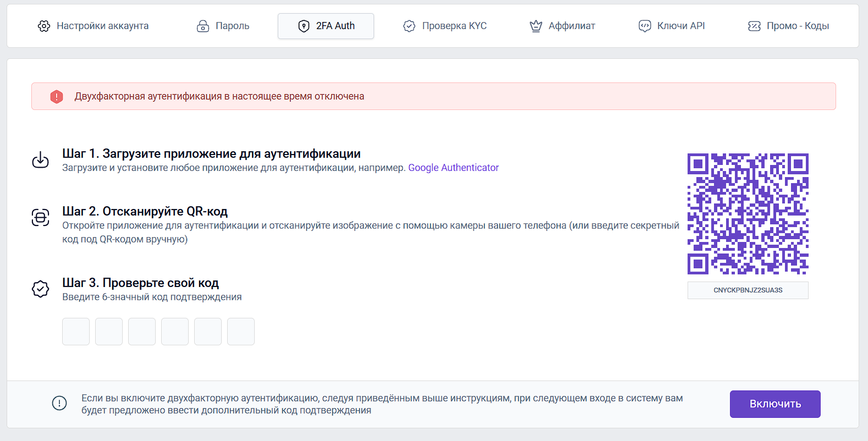Click the badge icon beside Проверка KYC
Screen dimensions: 868x441
[409, 26]
